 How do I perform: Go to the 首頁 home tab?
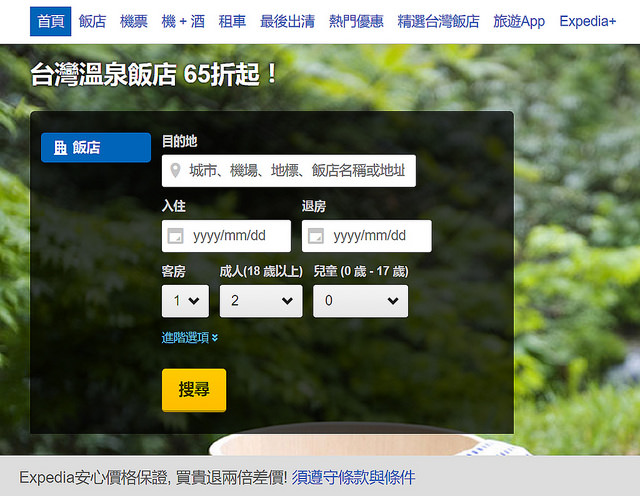pyautogui.click(x=50, y=21)
